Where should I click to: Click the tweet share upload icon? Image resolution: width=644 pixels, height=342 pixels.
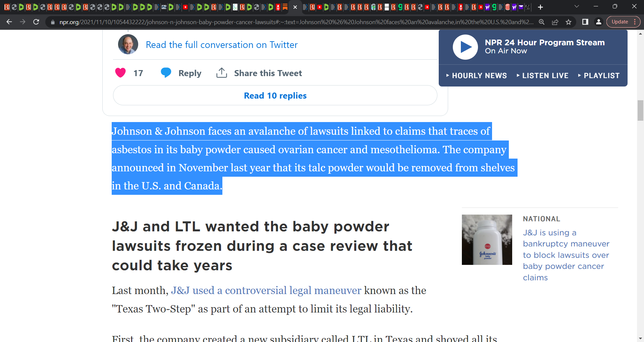(x=222, y=72)
